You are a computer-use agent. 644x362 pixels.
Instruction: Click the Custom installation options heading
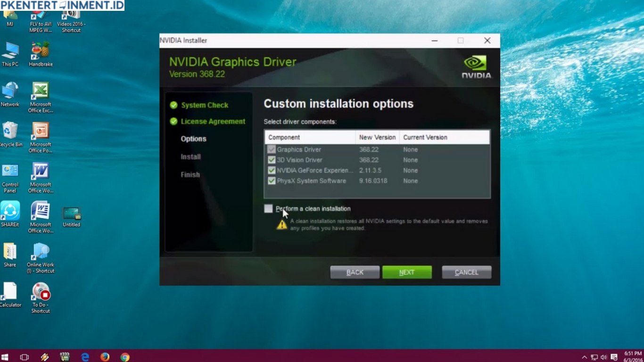[x=339, y=104]
